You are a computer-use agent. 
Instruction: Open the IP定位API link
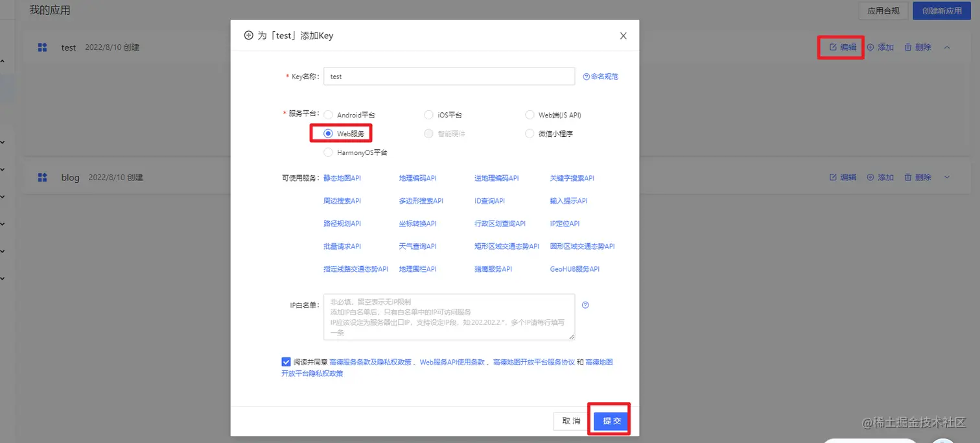point(565,224)
